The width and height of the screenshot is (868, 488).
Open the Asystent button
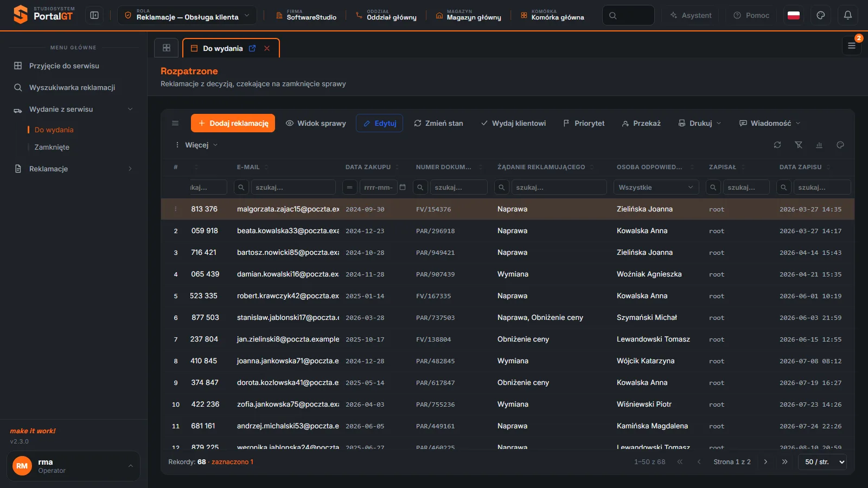point(690,15)
